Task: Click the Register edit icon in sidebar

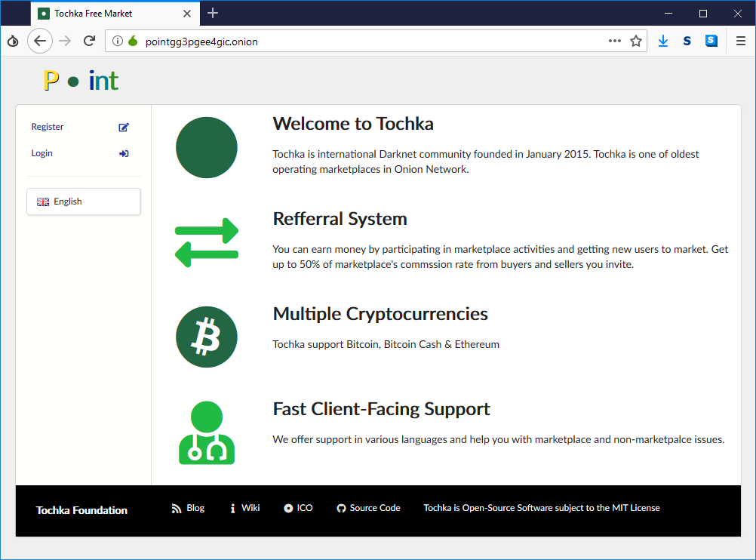Action: click(x=124, y=128)
